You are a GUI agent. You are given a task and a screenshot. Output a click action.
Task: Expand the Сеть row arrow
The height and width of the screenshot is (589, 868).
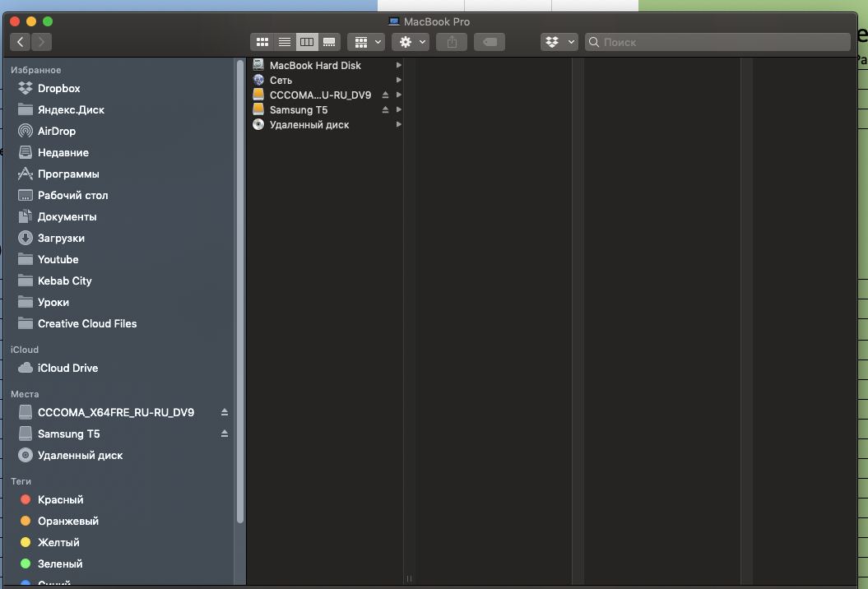coord(398,81)
